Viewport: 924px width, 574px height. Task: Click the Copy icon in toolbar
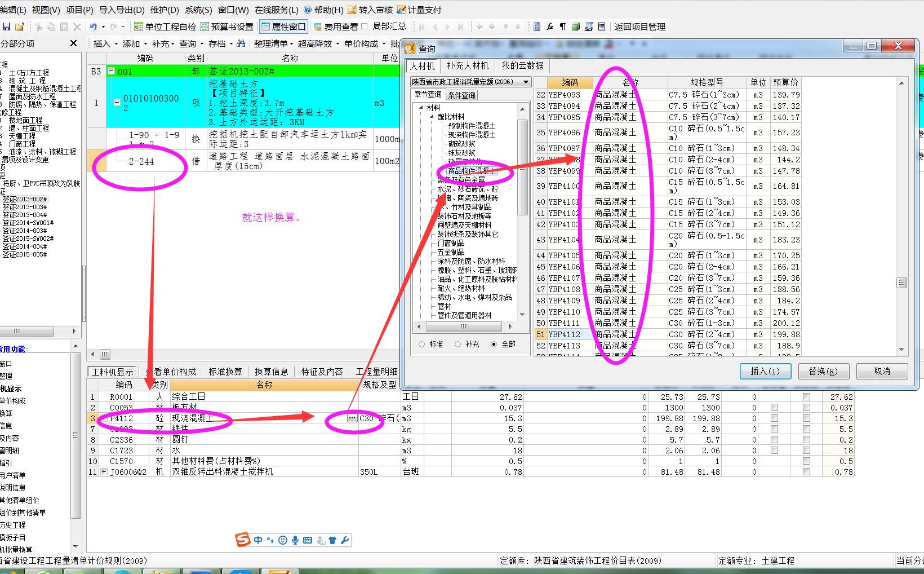point(51,27)
